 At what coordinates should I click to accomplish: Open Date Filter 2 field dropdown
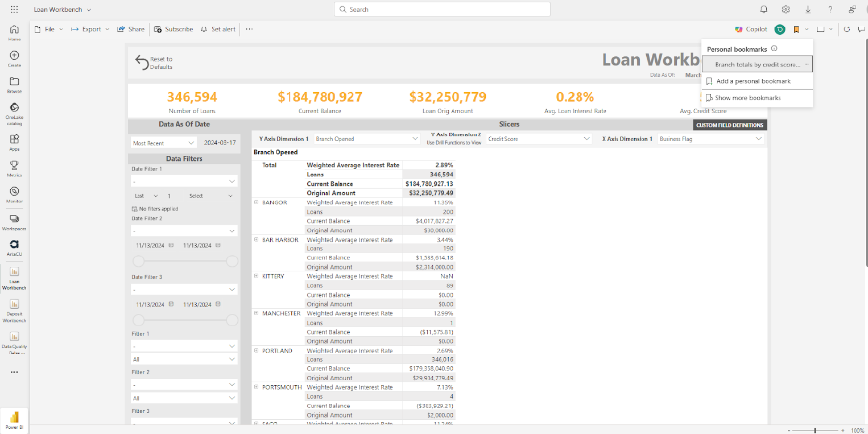pyautogui.click(x=184, y=231)
